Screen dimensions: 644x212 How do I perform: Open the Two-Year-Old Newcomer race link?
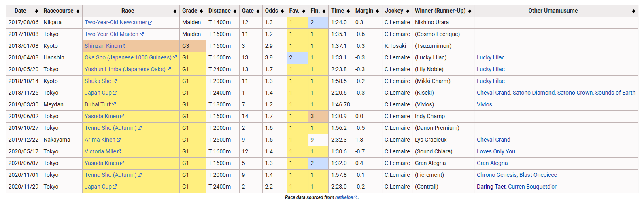coord(116,23)
